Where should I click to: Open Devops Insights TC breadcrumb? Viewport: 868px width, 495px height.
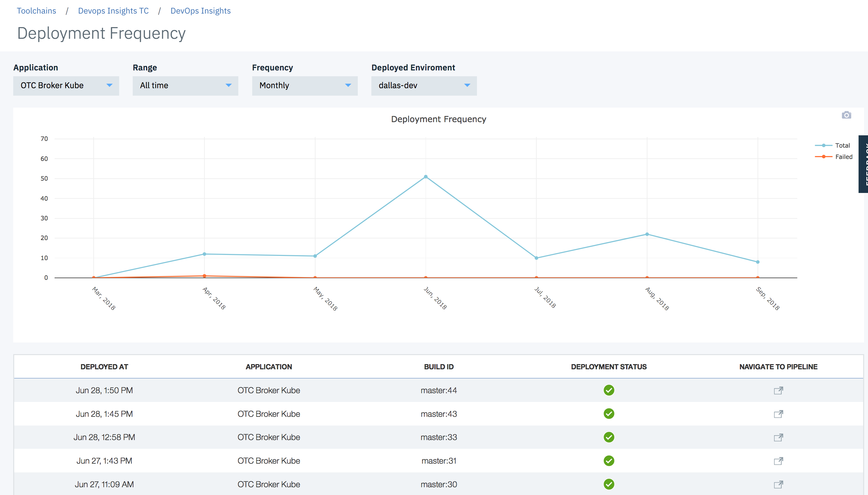coord(113,11)
